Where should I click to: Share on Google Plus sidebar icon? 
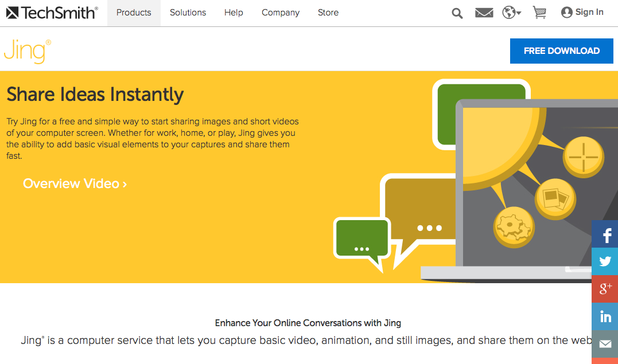pyautogui.click(x=605, y=289)
